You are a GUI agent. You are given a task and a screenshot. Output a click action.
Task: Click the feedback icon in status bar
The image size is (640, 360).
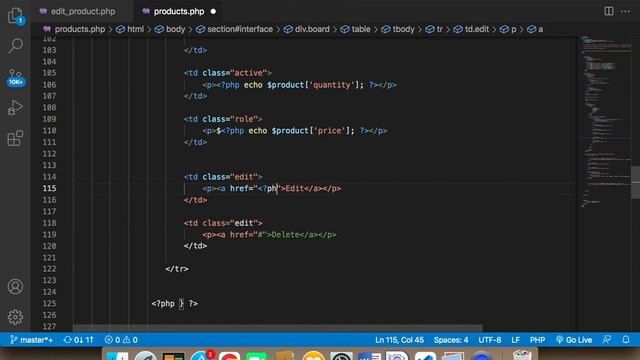point(607,340)
